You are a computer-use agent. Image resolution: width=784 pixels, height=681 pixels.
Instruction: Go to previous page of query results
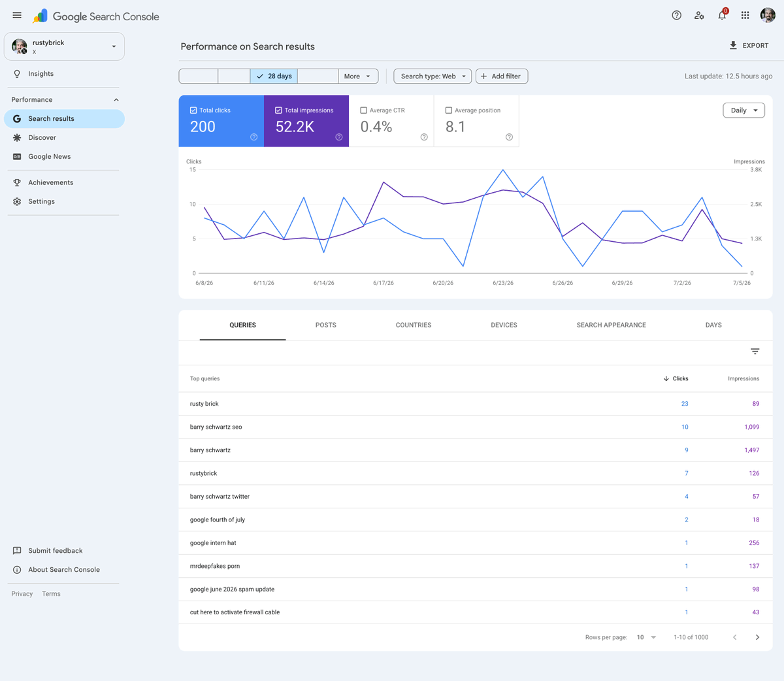pos(734,637)
